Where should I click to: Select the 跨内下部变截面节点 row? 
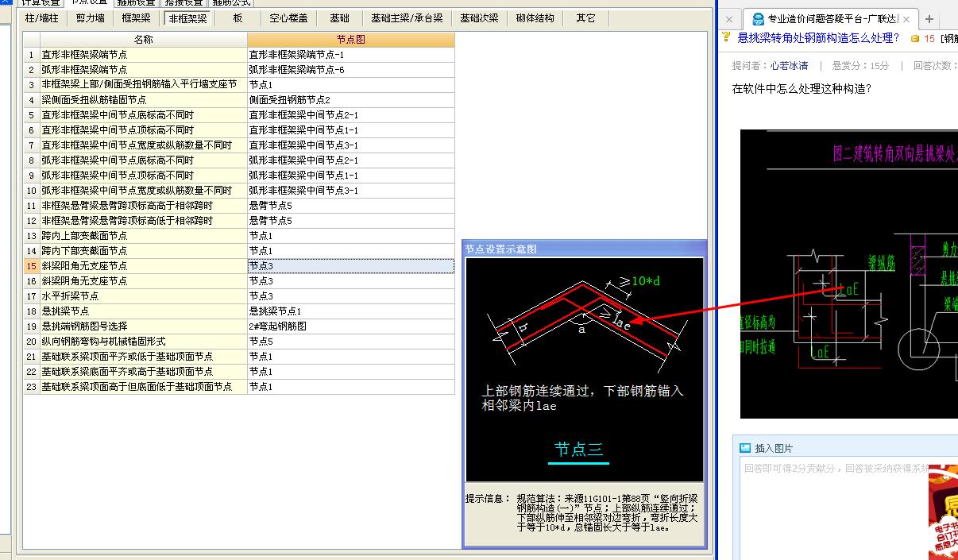pyautogui.click(x=144, y=251)
